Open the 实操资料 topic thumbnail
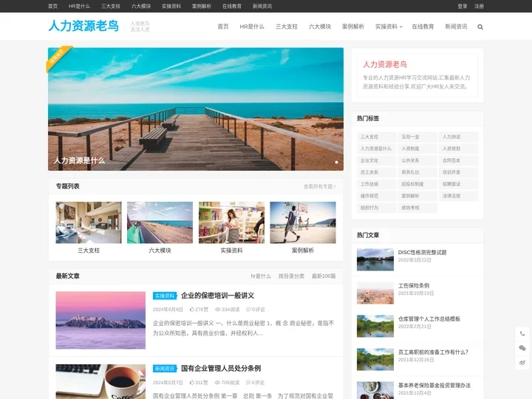This screenshot has height=399, width=532. (x=231, y=222)
